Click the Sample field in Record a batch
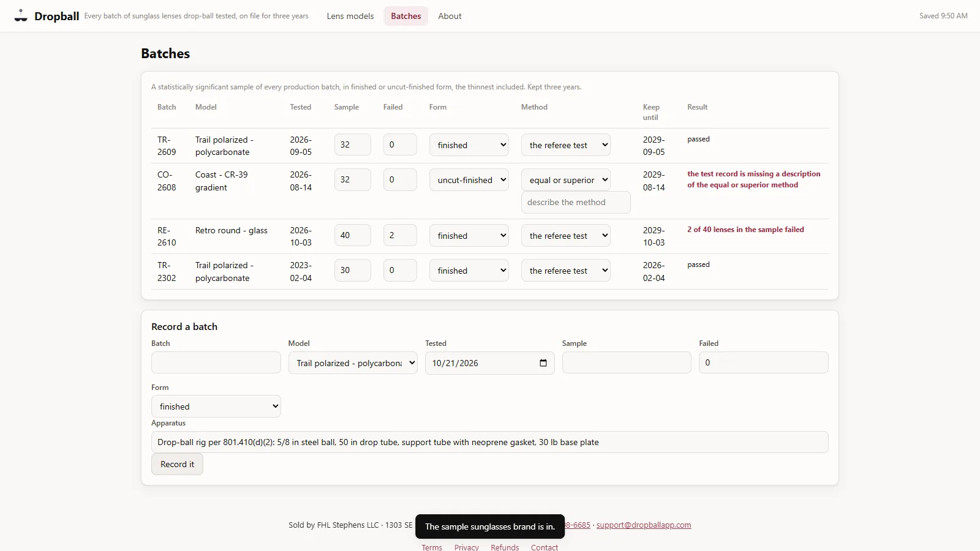 (627, 362)
